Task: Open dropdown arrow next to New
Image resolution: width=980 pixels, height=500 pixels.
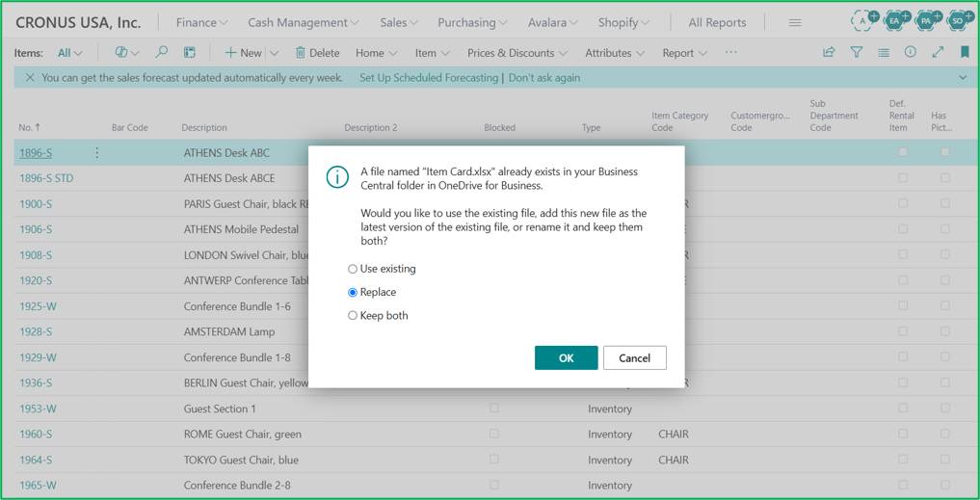Action: coord(274,53)
